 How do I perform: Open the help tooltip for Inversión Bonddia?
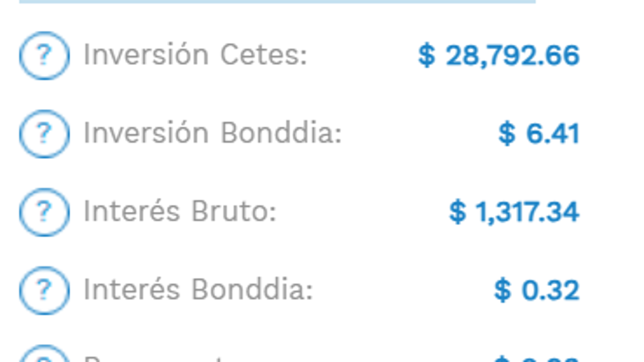tap(45, 133)
